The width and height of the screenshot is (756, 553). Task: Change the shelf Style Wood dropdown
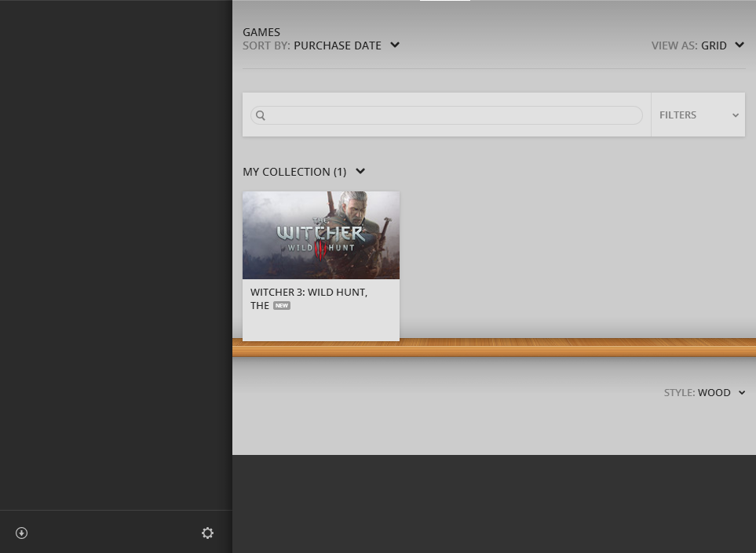(704, 393)
